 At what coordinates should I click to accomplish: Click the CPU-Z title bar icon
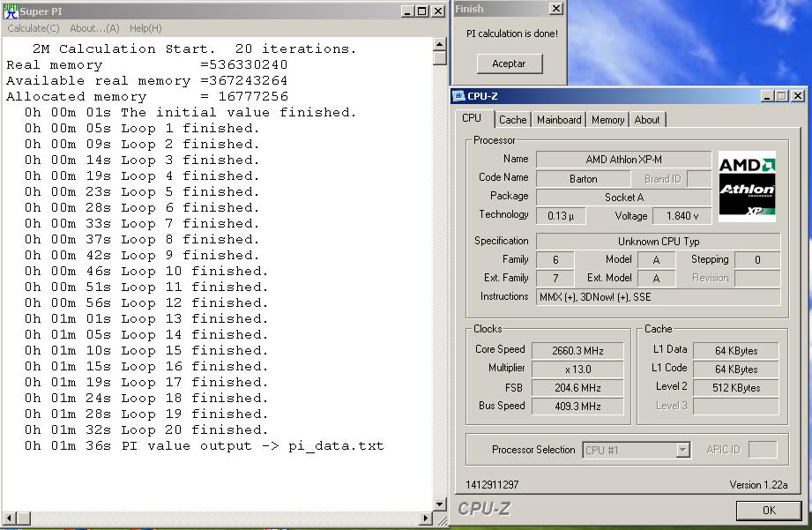[x=458, y=96]
